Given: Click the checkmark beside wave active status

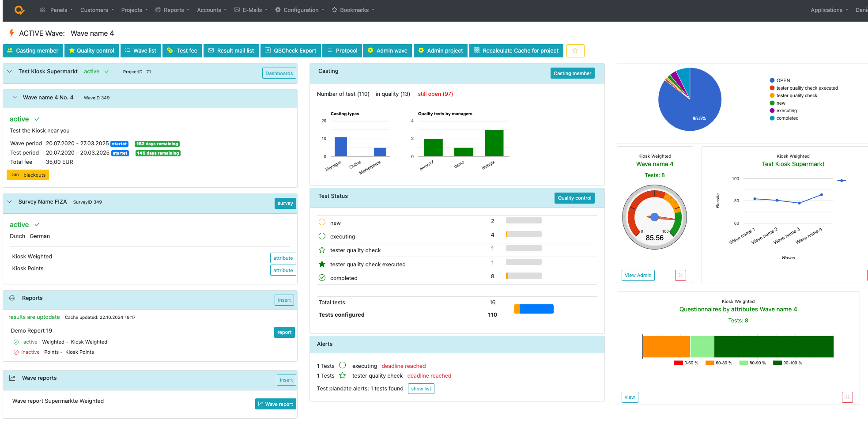Looking at the screenshot, I should tap(37, 119).
